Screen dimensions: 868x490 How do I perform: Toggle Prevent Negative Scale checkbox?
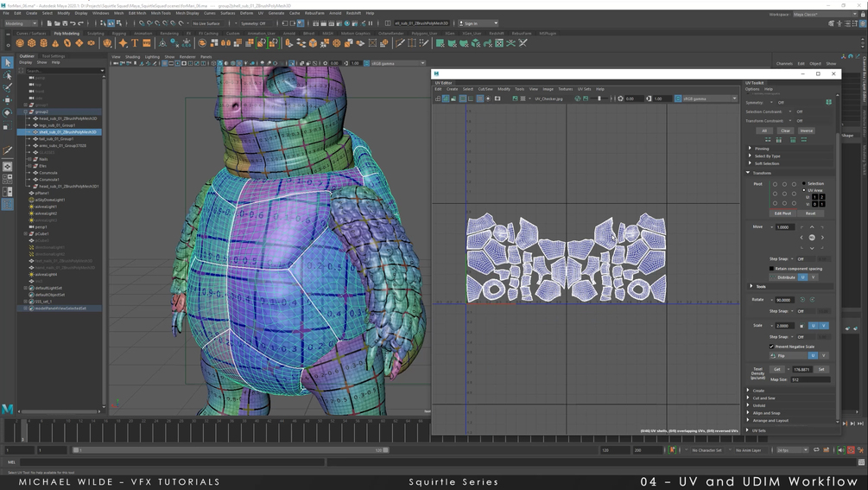[771, 347]
